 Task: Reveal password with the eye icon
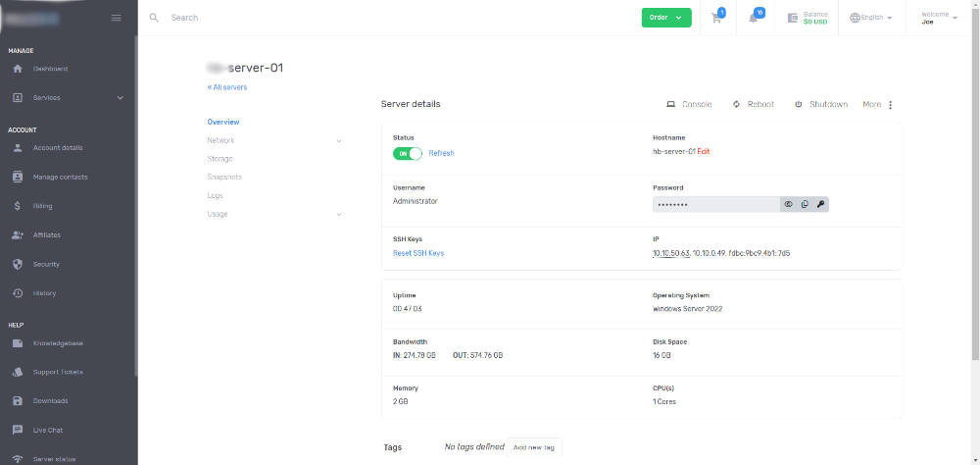tap(787, 204)
